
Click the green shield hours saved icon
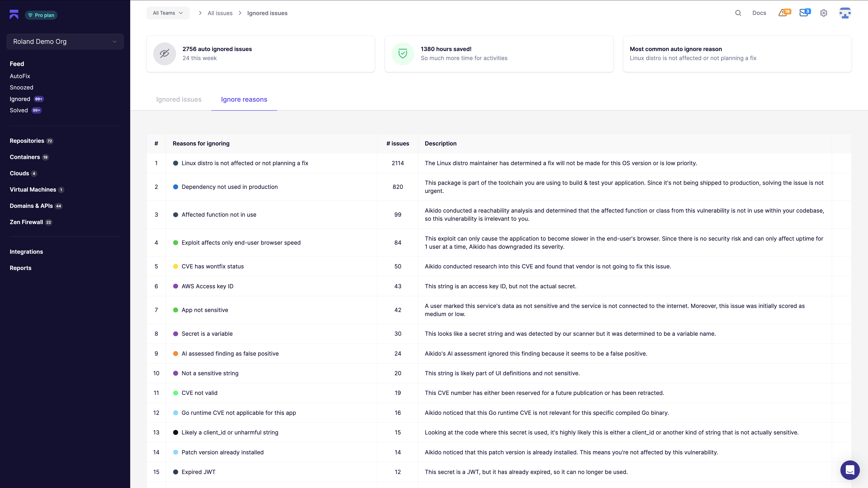pos(403,54)
